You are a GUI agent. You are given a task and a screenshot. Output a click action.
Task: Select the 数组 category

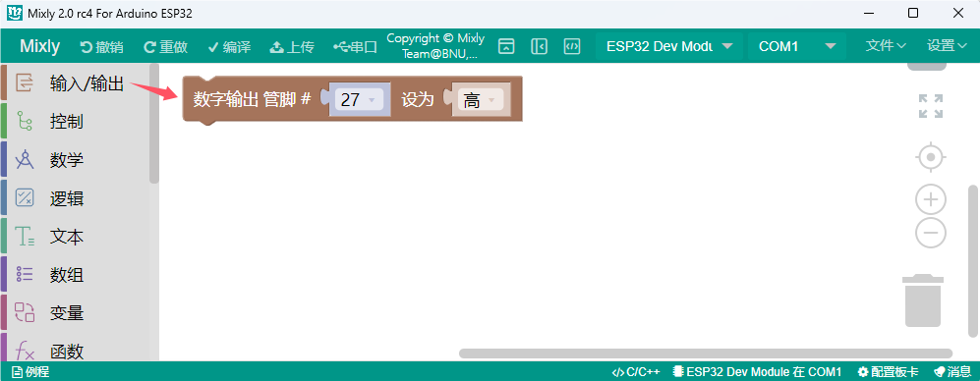tap(75, 275)
